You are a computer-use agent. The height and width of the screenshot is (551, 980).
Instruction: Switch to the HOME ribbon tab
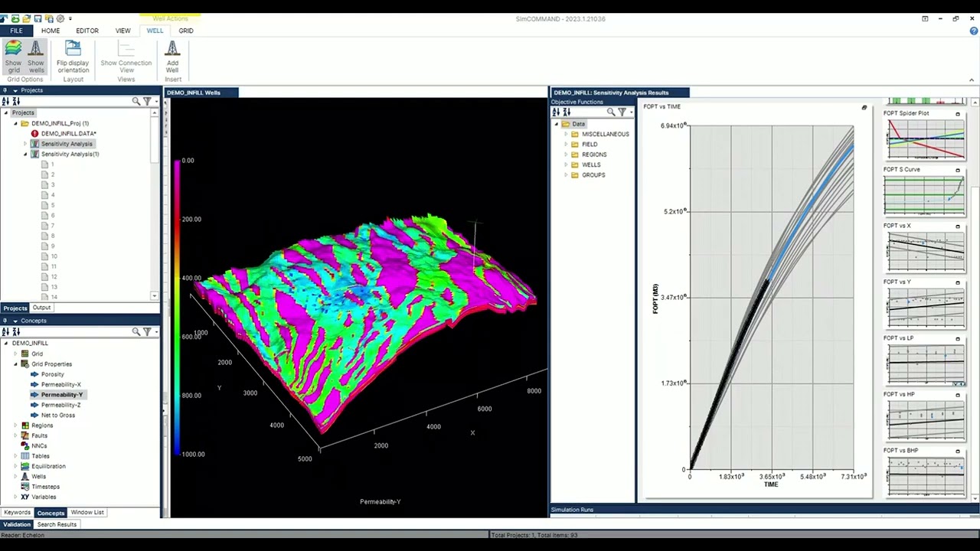[x=51, y=31]
